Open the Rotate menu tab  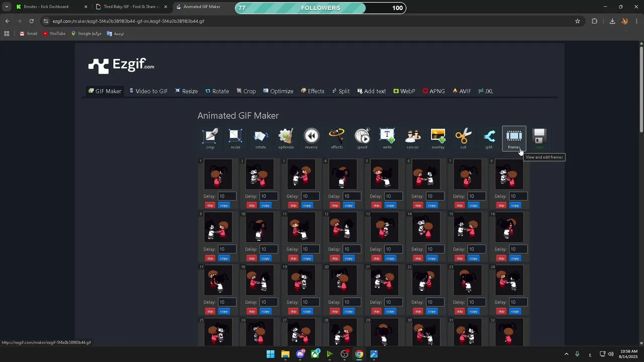(217, 91)
